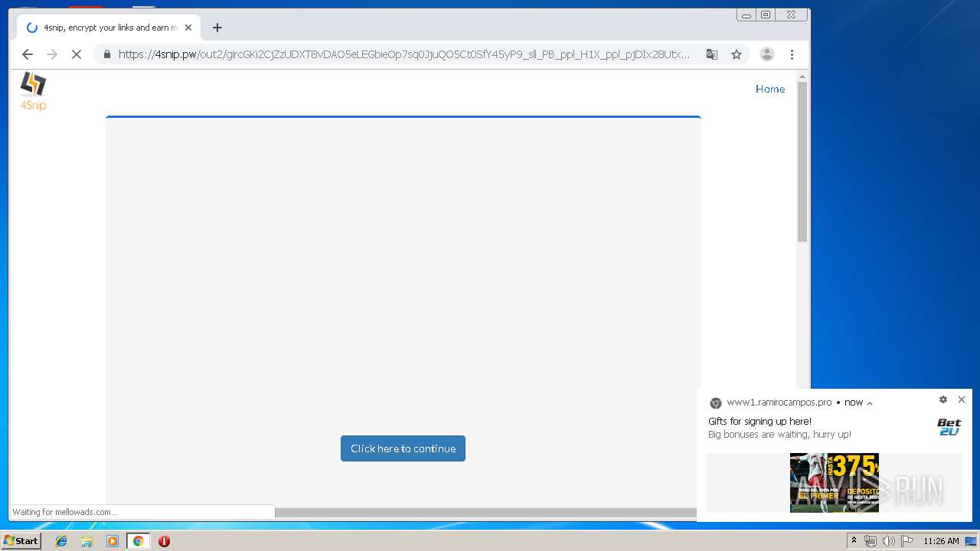Open the translate page icon
The image size is (980, 551).
(712, 54)
